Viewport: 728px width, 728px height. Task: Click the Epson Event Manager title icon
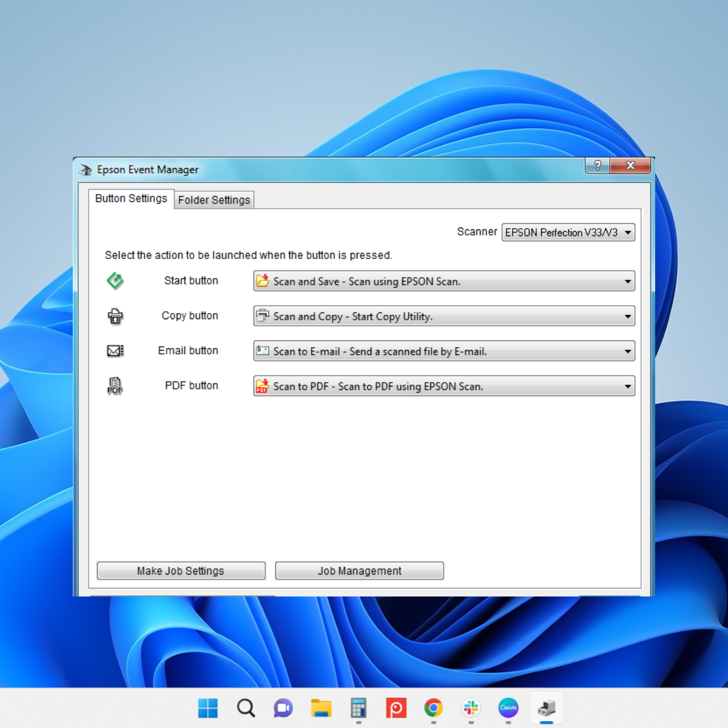(86, 170)
